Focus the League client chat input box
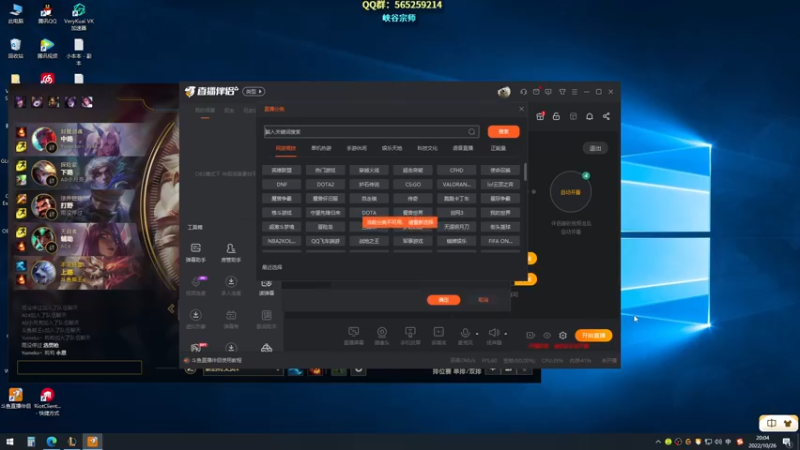800x450 pixels. coord(80,367)
